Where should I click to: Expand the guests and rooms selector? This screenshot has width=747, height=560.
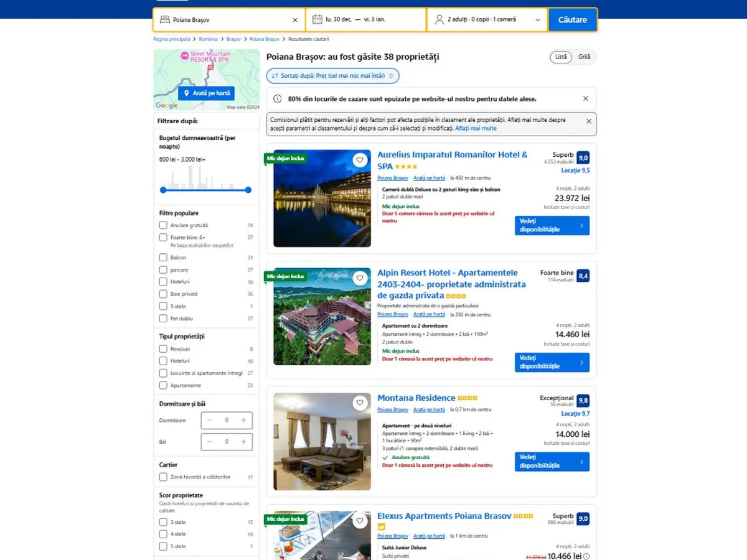tap(487, 20)
